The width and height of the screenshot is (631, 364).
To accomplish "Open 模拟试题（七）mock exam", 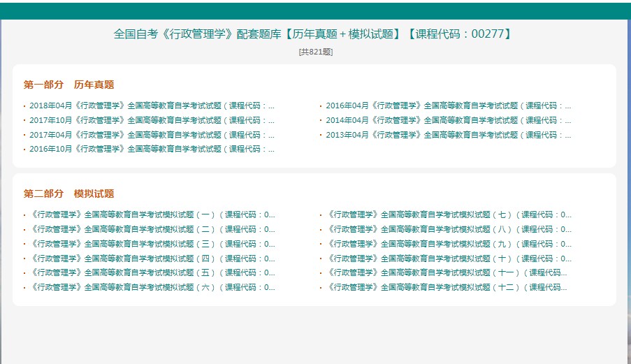I will coord(449,215).
